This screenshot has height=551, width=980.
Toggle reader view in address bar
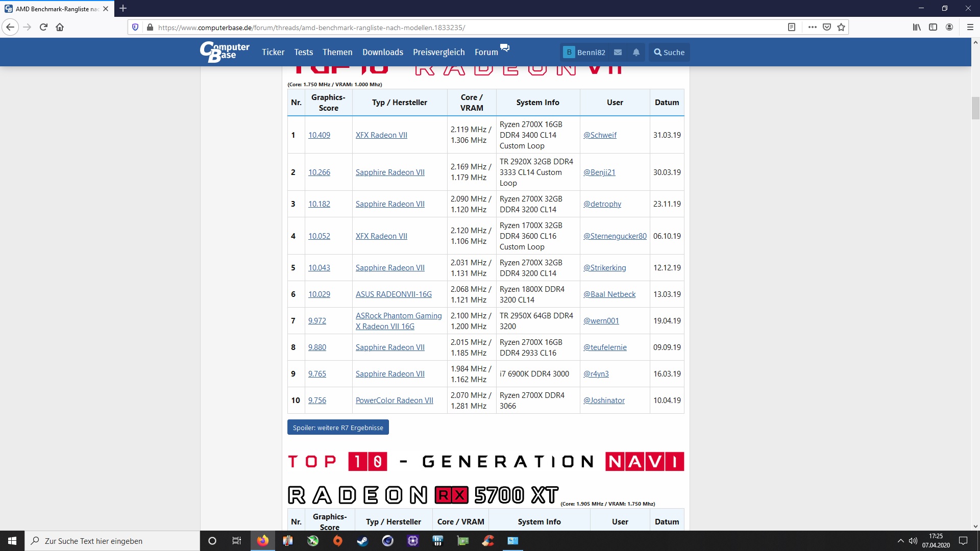tap(792, 28)
